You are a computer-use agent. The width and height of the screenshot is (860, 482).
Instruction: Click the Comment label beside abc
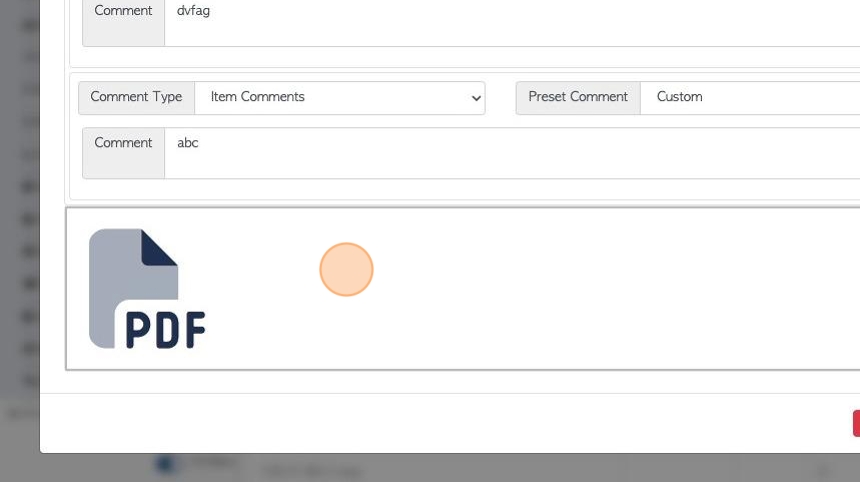[x=123, y=143]
